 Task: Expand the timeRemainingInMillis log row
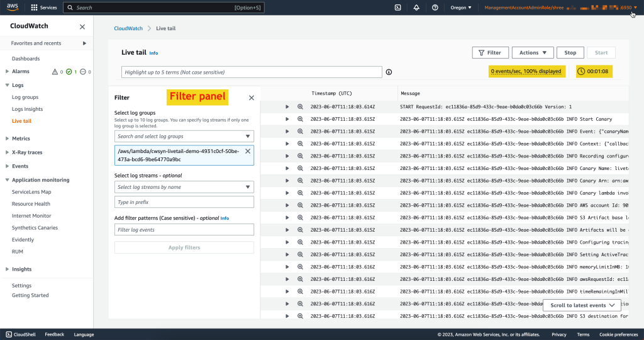tap(287, 292)
